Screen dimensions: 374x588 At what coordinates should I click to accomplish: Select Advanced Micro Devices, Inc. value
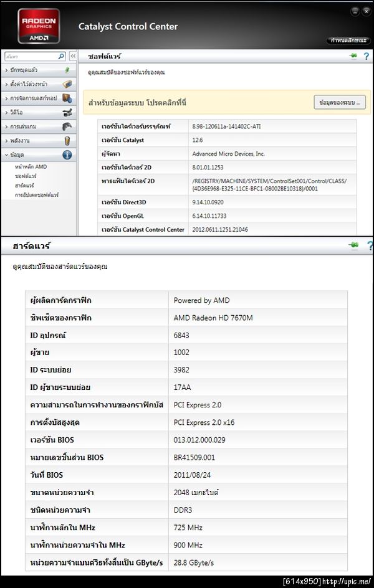tap(228, 154)
